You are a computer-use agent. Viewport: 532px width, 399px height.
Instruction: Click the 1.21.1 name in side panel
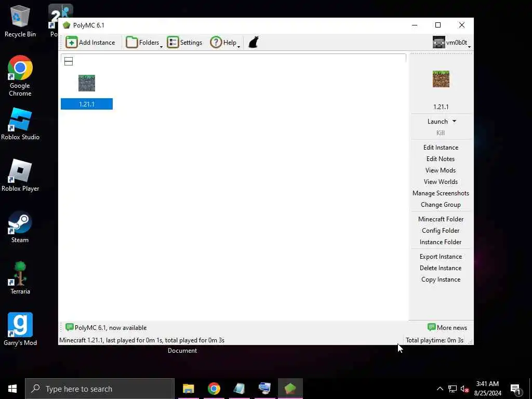[441, 107]
